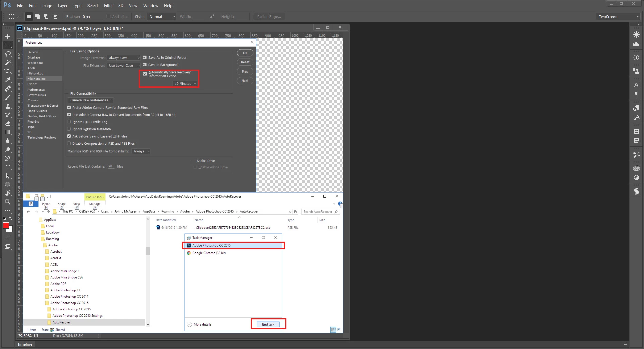Click Recent File List count field
Screen dimensions: 644x349
coord(111,166)
